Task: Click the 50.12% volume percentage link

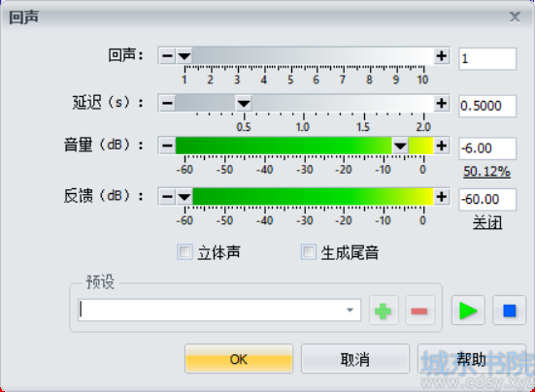Action: tap(486, 172)
